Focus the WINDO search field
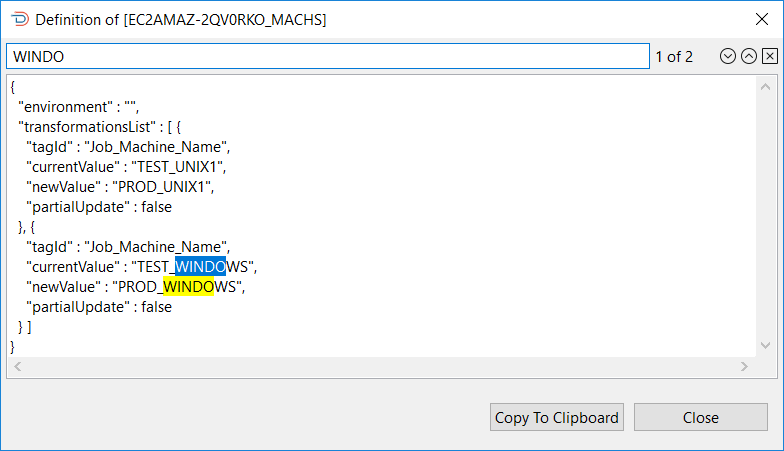 [328, 56]
